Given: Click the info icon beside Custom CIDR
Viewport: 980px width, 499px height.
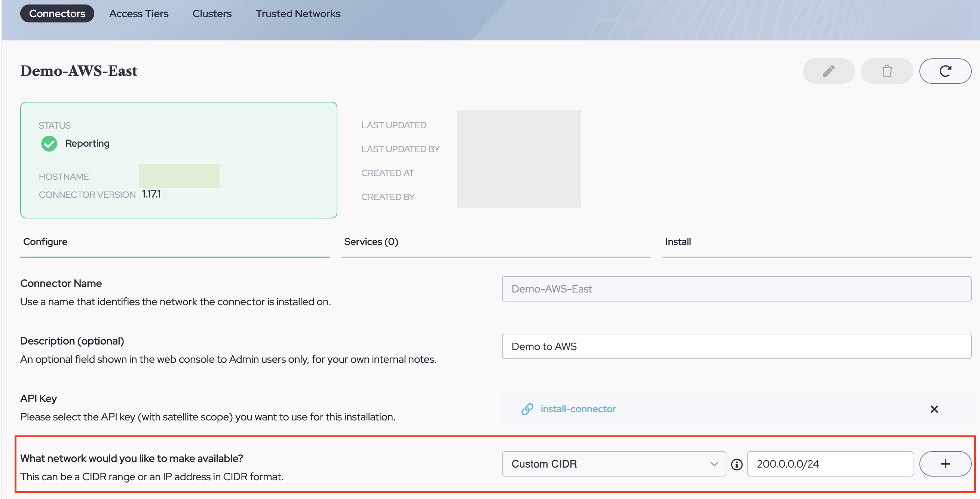Looking at the screenshot, I should tap(736, 464).
